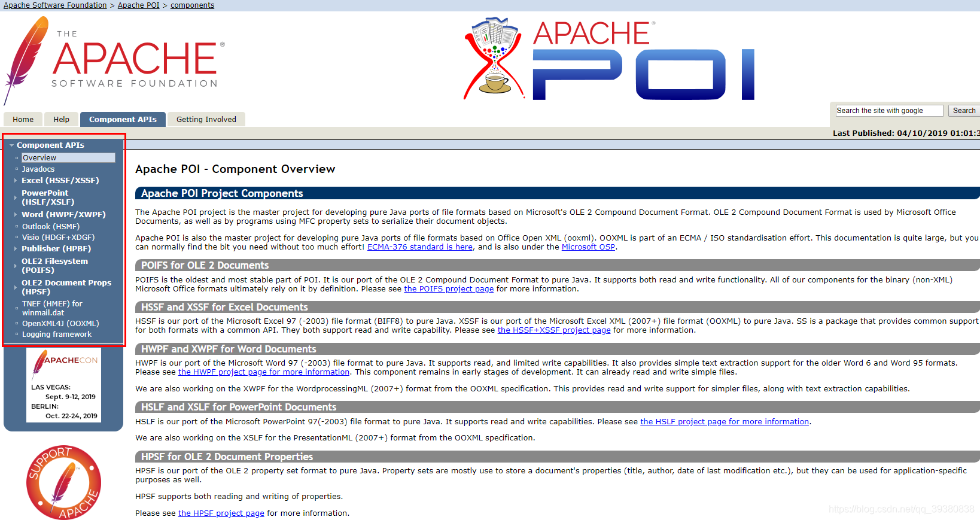Viewport: 980px width, 520px height.
Task: Open Logging framework sidebar link
Action: point(57,334)
